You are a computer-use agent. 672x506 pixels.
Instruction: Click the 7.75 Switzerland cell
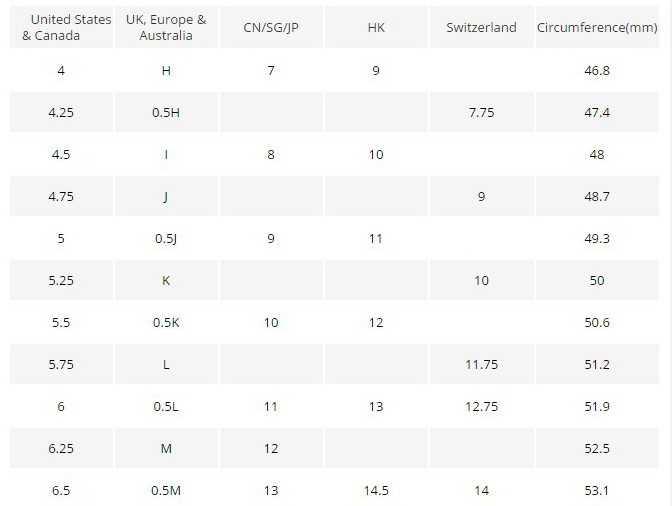click(x=482, y=112)
